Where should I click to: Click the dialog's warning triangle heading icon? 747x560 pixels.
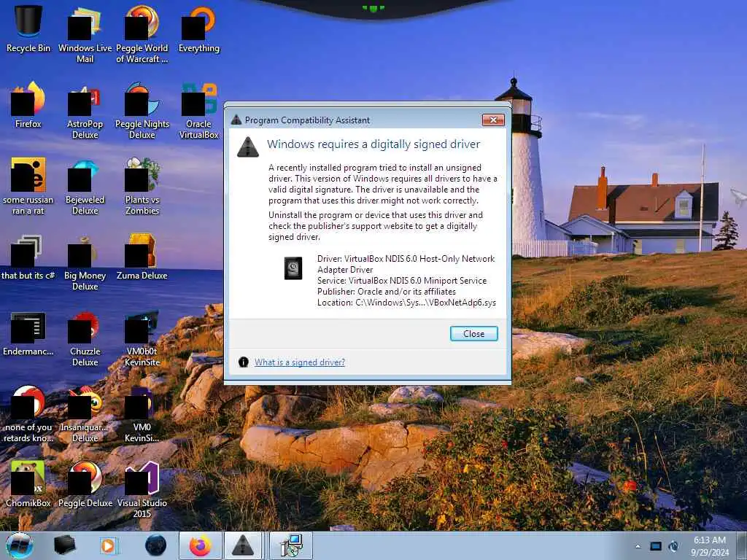point(248,147)
